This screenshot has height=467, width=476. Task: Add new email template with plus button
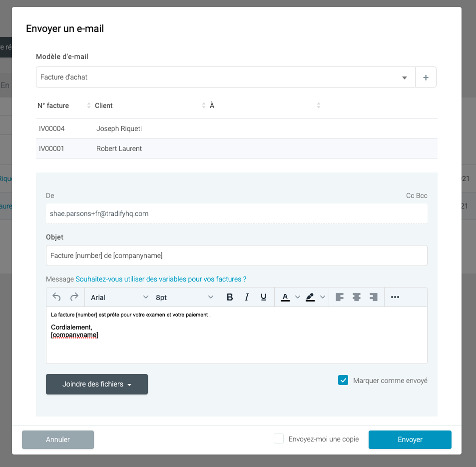[426, 77]
